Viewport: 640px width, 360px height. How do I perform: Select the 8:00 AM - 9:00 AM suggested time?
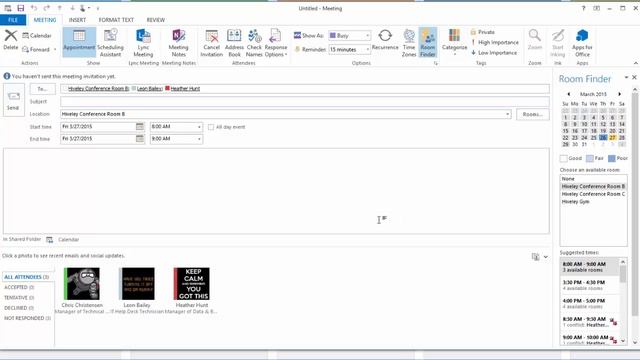click(589, 267)
